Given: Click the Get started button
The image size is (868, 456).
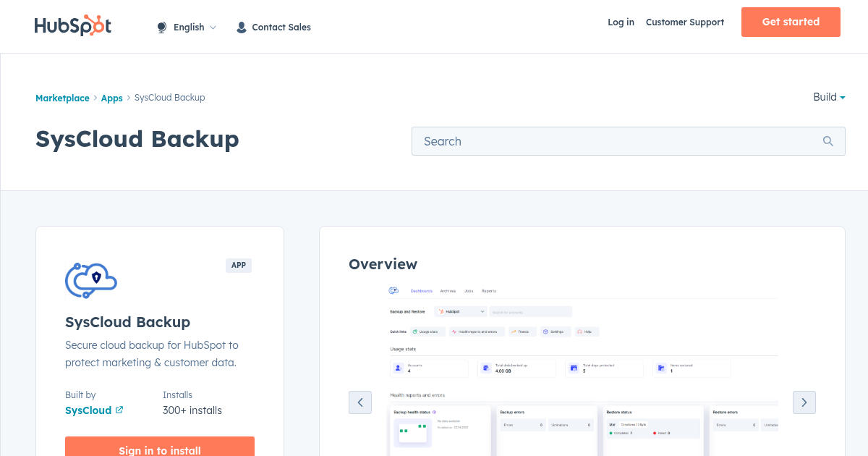Looking at the screenshot, I should pos(791,22).
